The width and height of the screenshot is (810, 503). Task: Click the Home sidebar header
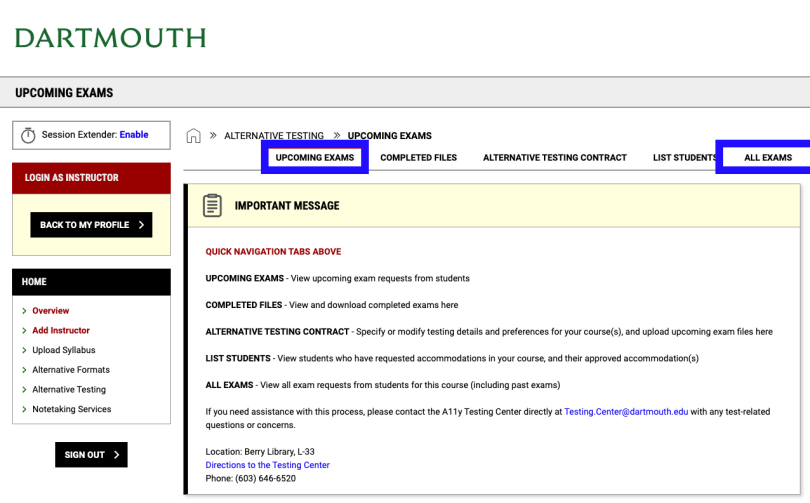91,282
